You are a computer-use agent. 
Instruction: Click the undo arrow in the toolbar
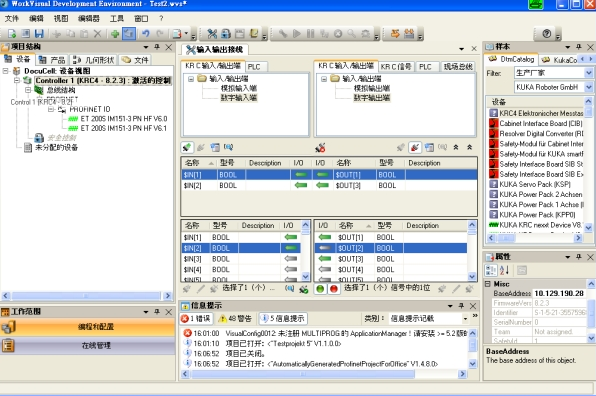click(x=146, y=34)
